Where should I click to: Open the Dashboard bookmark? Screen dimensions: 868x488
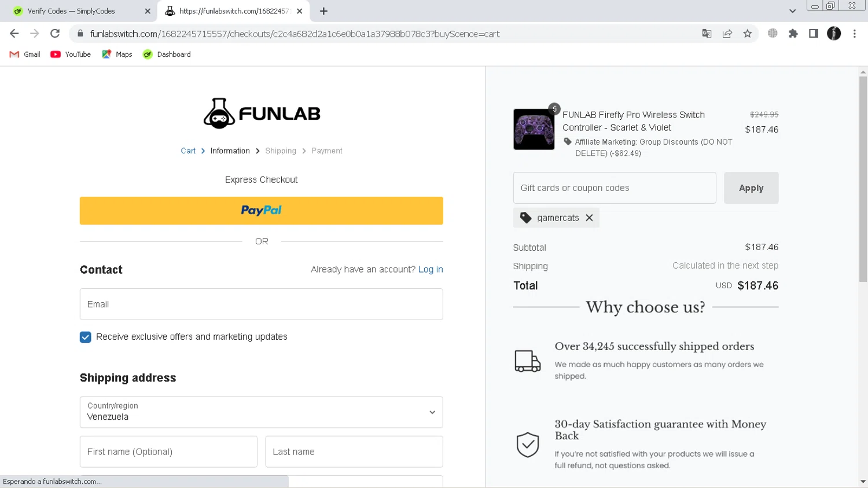pyautogui.click(x=167, y=54)
